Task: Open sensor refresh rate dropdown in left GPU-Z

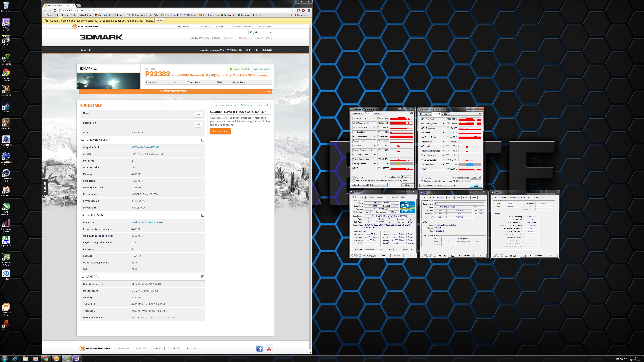Action: pyautogui.click(x=407, y=177)
